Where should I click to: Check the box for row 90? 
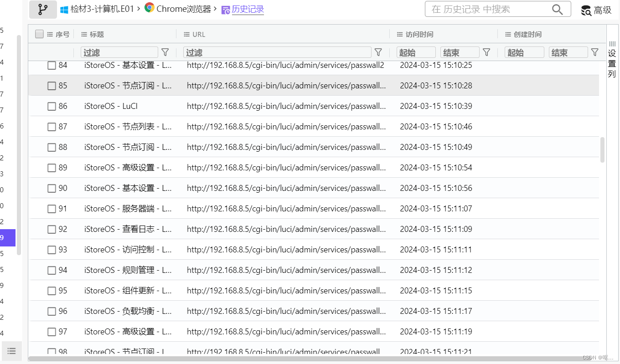tap(52, 188)
